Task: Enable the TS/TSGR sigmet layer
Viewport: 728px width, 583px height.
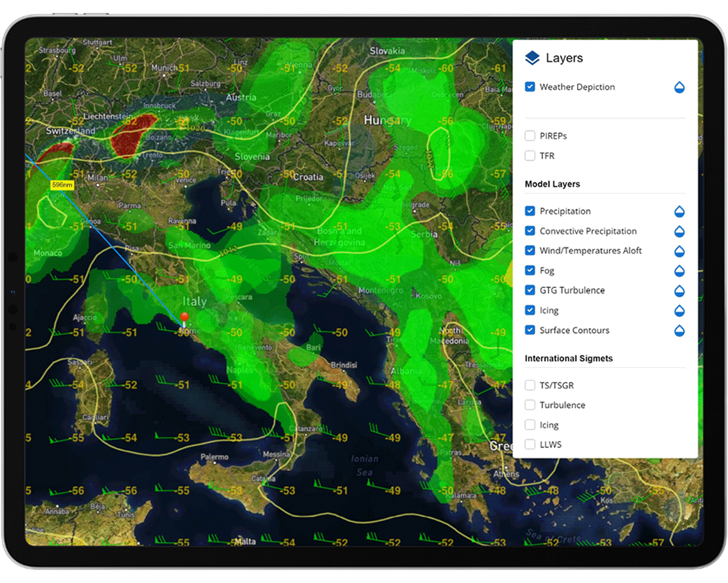Action: 530,385
